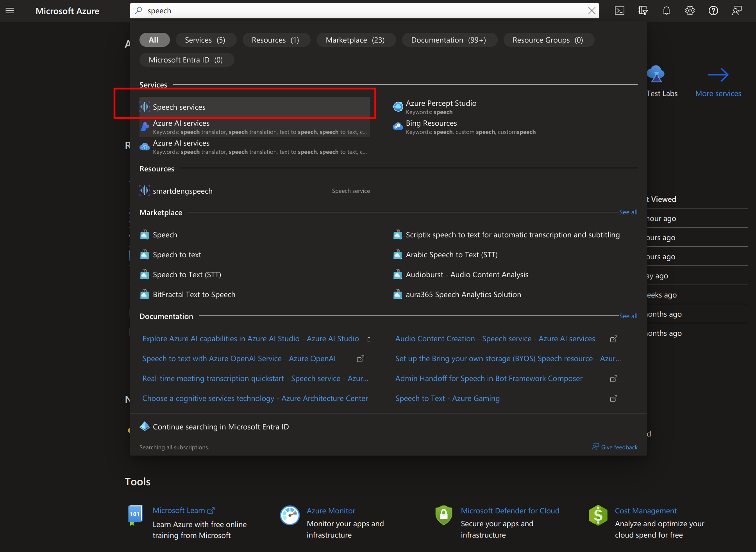Screen dimensions: 756x552
Task: Open Cost Management tool link
Action: (646, 511)
